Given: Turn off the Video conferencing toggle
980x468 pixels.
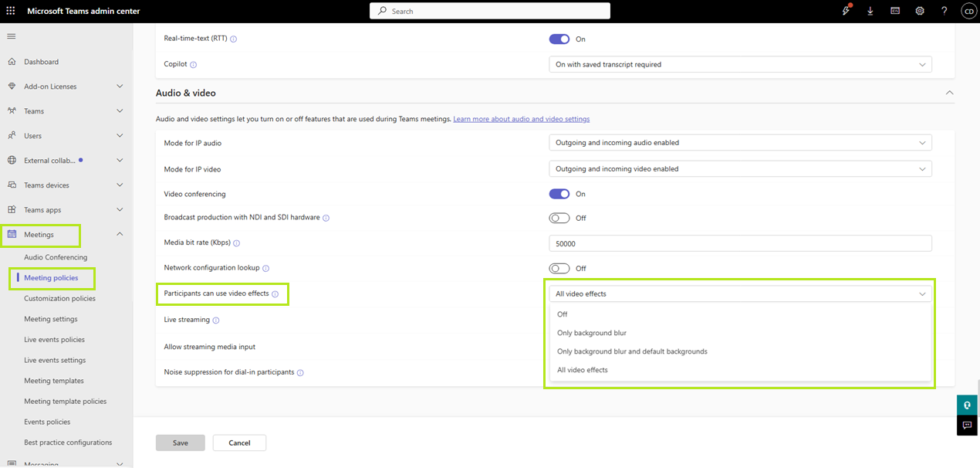Looking at the screenshot, I should click(x=559, y=194).
